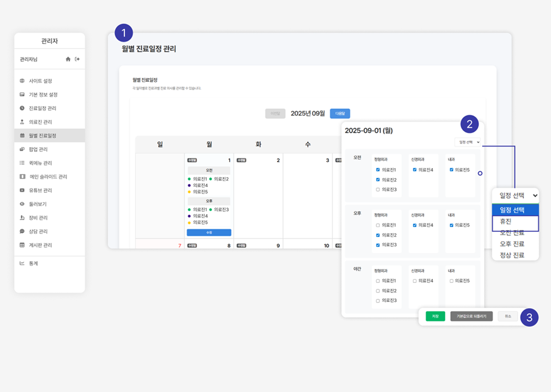Click the 화 weekday column header
The image size is (551, 392).
coord(259,144)
